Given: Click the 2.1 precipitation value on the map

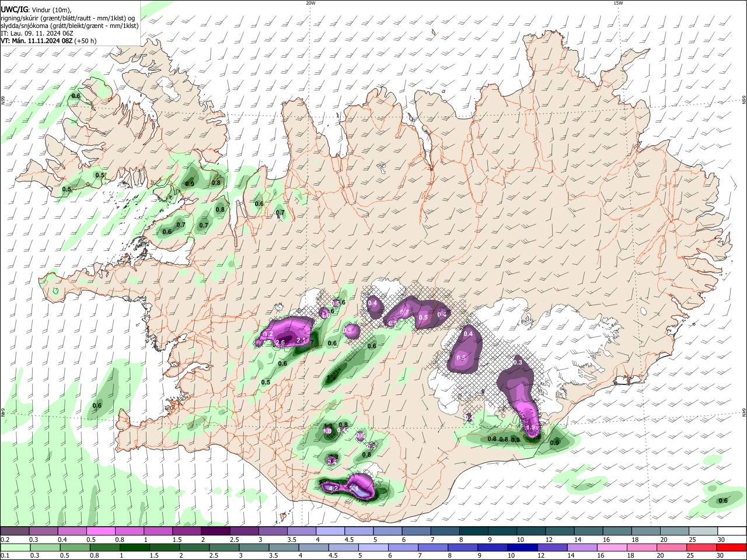Looking at the screenshot, I should 302,340.
